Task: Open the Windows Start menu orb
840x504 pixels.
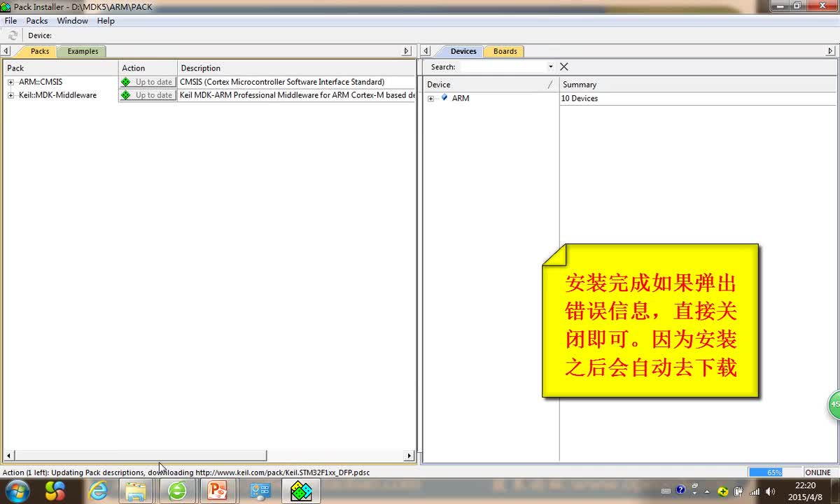Action: click(16, 491)
